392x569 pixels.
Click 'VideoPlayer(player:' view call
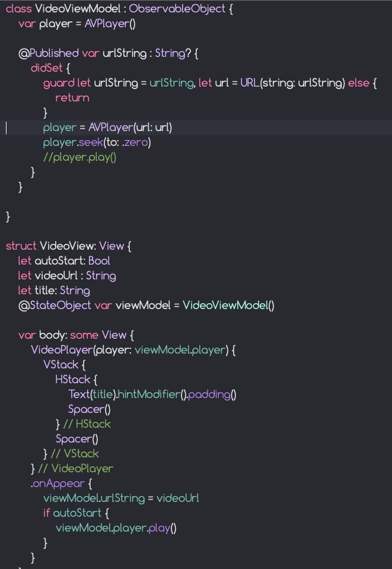pos(82,350)
